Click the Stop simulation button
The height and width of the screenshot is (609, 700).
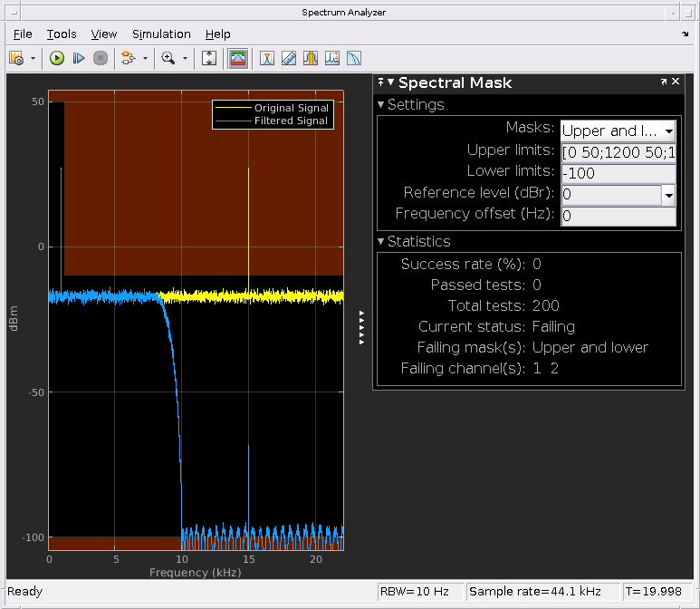(100, 58)
